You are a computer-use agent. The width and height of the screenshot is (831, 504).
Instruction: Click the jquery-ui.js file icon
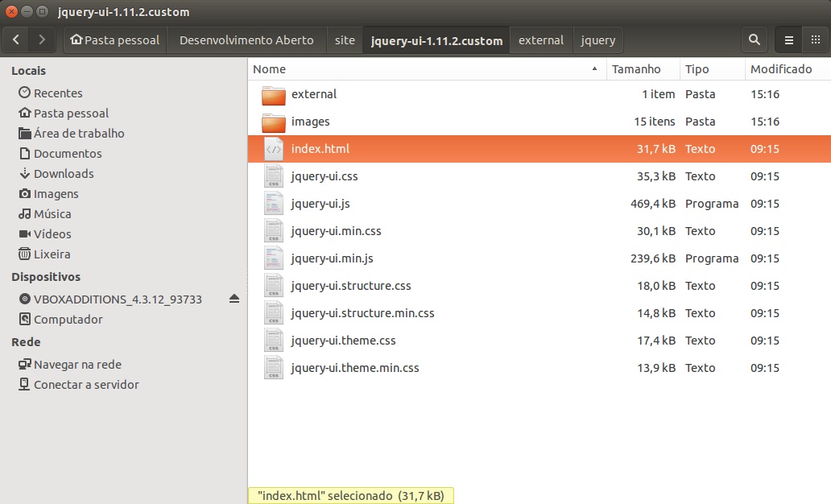tap(274, 204)
